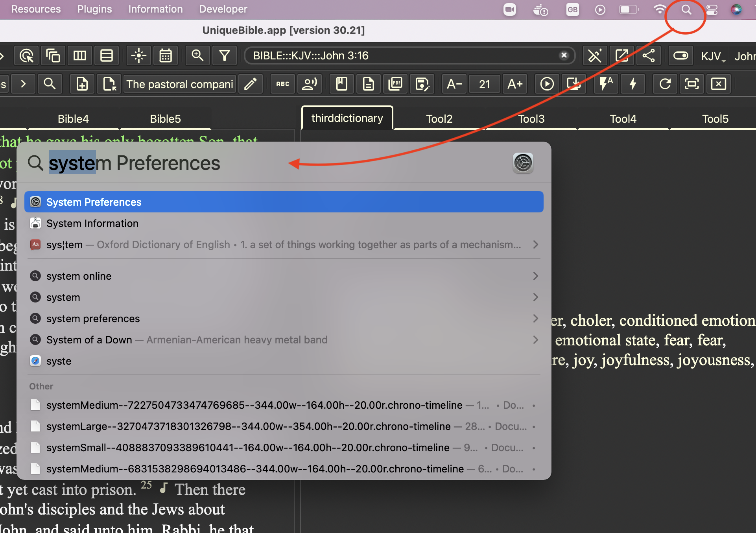Image resolution: width=756 pixels, height=533 pixels.
Task: Switch to the Bible4 tab
Action: coord(73,118)
